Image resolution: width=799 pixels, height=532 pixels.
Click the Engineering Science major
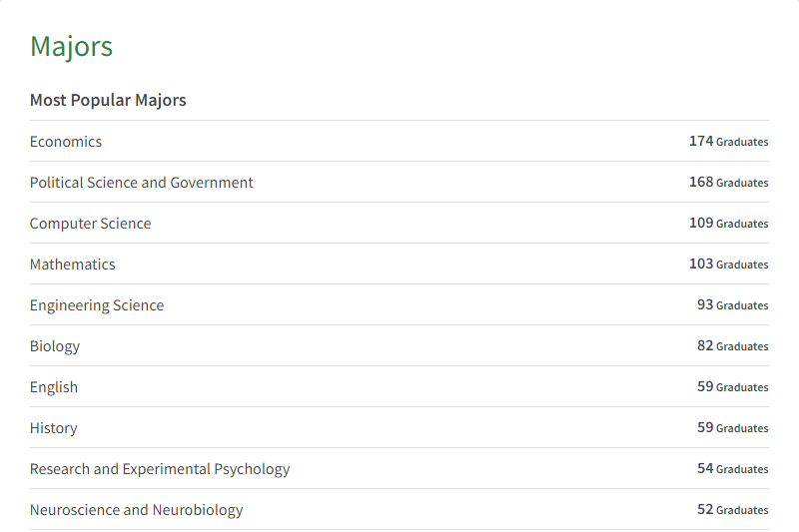click(x=97, y=305)
